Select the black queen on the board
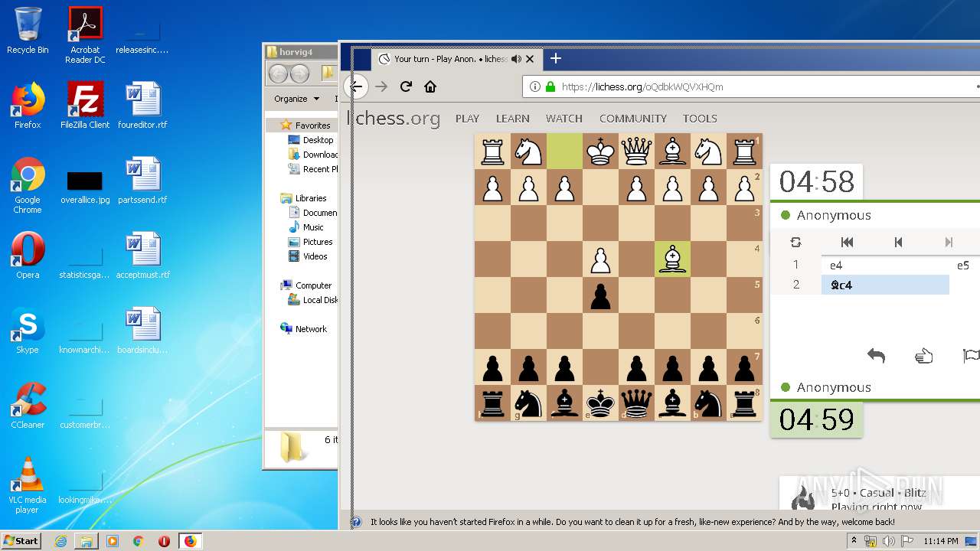This screenshot has height=551, width=980. point(636,403)
